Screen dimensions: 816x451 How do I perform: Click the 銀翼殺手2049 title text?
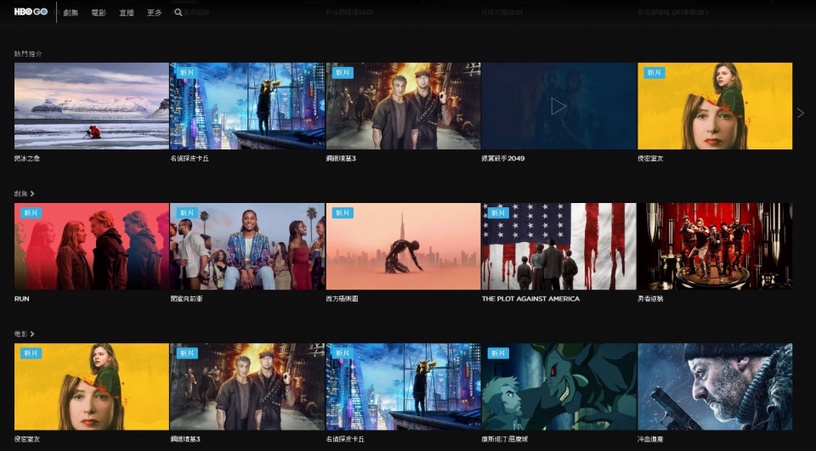coord(503,158)
